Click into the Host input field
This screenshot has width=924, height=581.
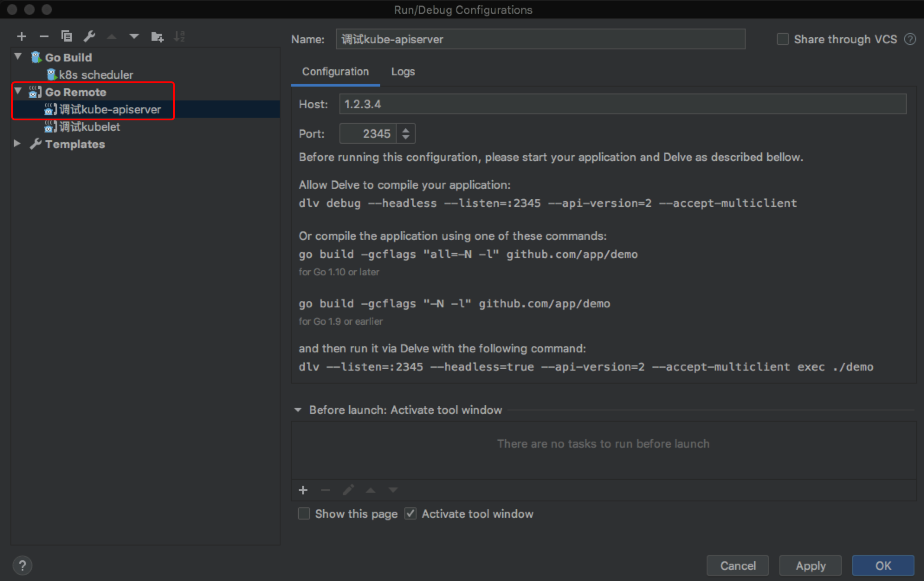(x=622, y=104)
